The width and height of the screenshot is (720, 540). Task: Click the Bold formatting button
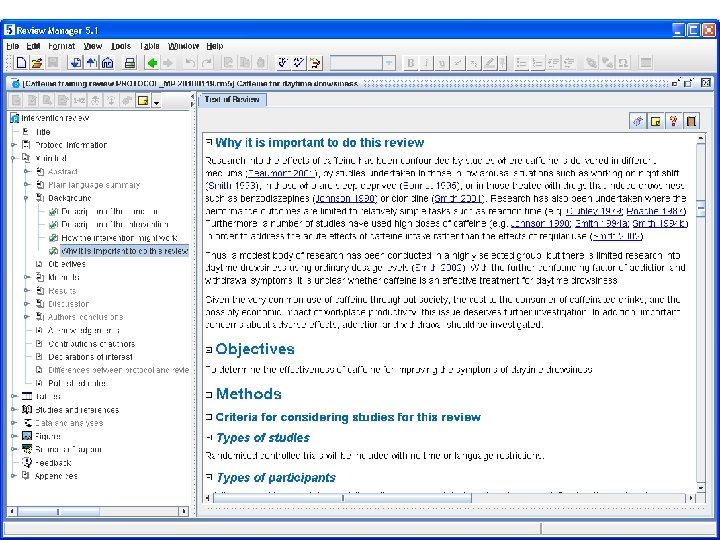[x=411, y=63]
